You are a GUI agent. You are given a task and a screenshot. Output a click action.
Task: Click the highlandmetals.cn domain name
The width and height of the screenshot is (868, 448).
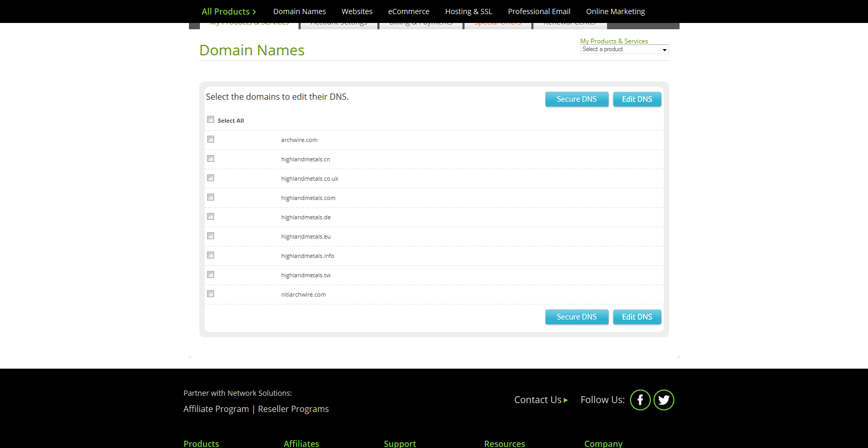coord(305,159)
